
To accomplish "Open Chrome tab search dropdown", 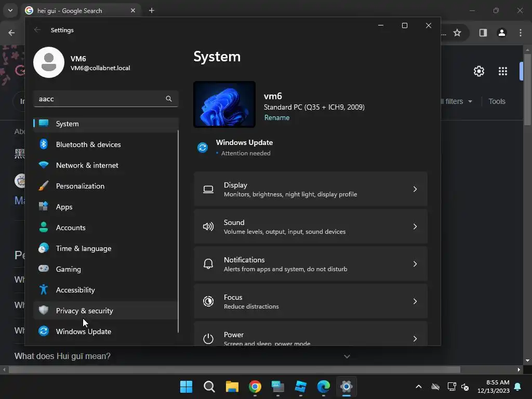I will pos(10,10).
